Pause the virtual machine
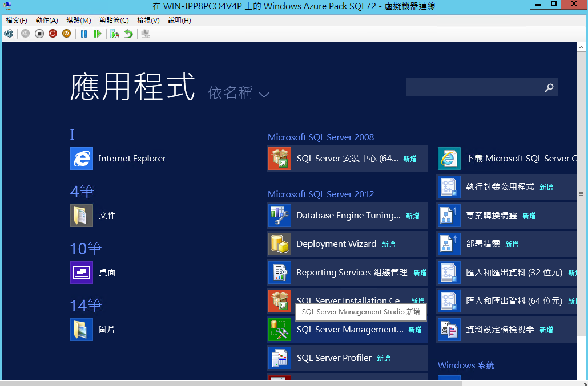Viewport: 588px width, 386px height. [x=84, y=34]
